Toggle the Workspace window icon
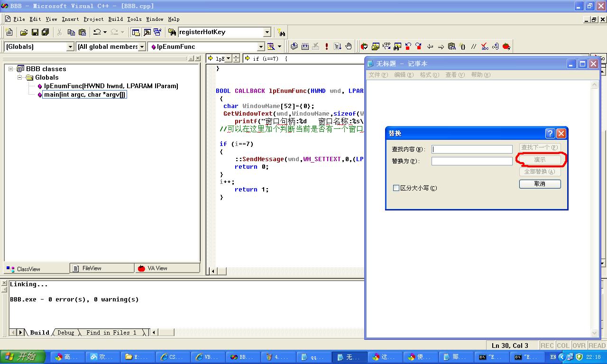The height and width of the screenshot is (364, 607). 136,32
